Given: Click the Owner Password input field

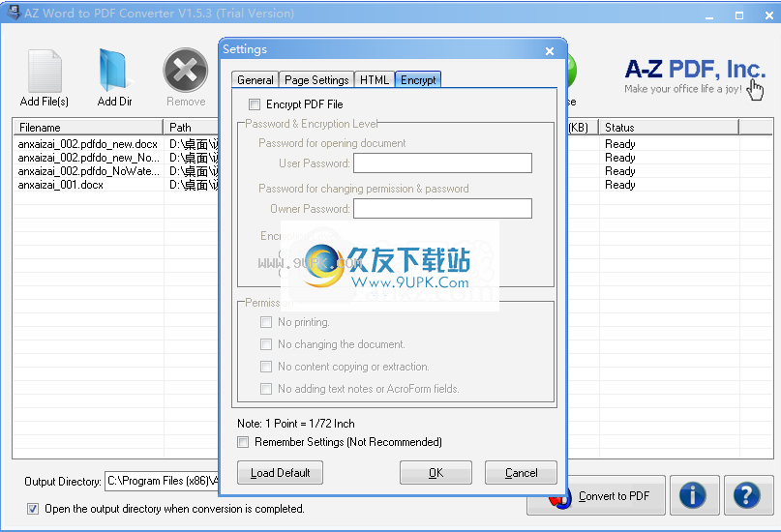Looking at the screenshot, I should (x=442, y=209).
